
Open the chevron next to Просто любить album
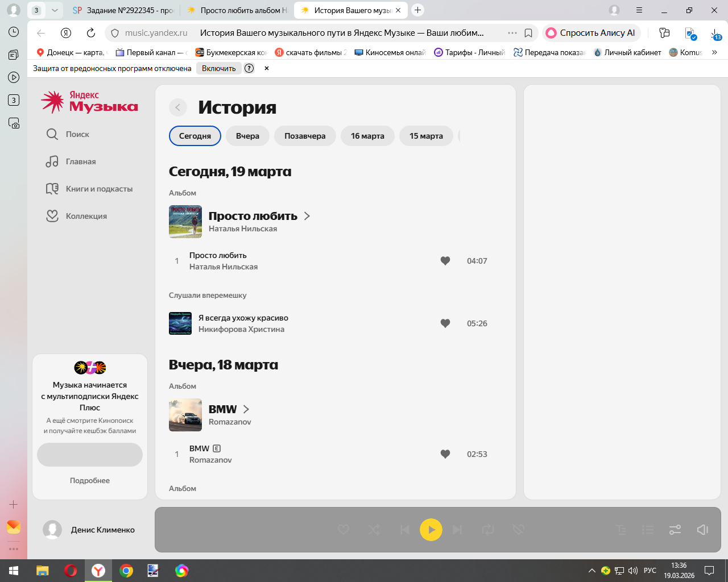click(x=307, y=216)
